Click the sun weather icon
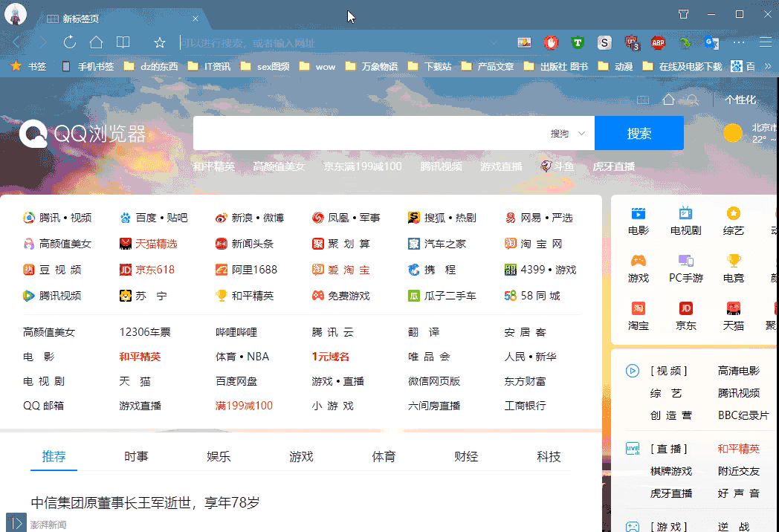Screen dimensions: 779x532 click(733, 133)
